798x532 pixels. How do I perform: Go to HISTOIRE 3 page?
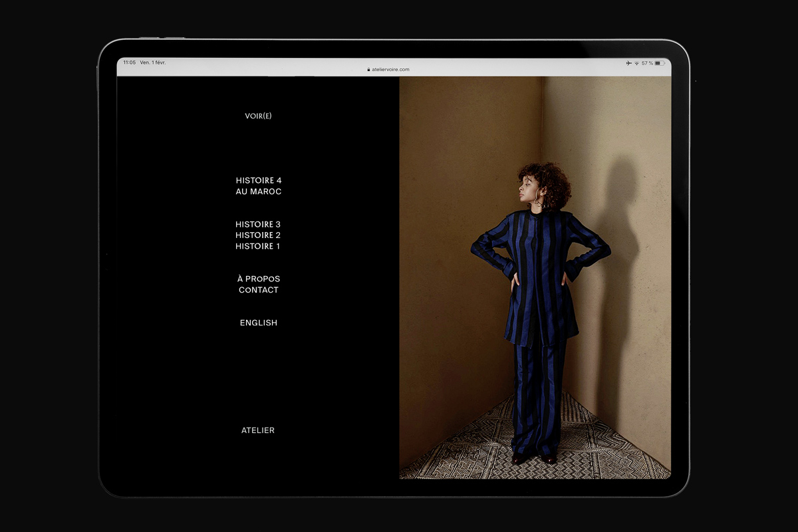tap(258, 224)
